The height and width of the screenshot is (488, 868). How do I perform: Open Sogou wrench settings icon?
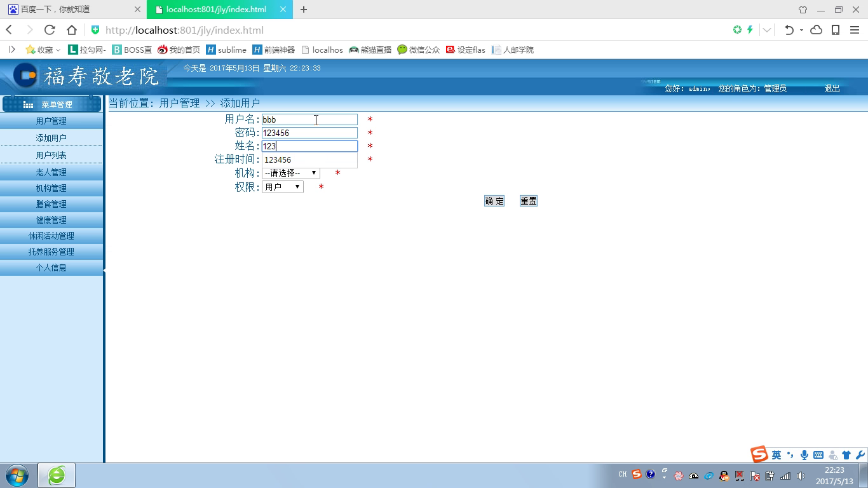(x=860, y=455)
